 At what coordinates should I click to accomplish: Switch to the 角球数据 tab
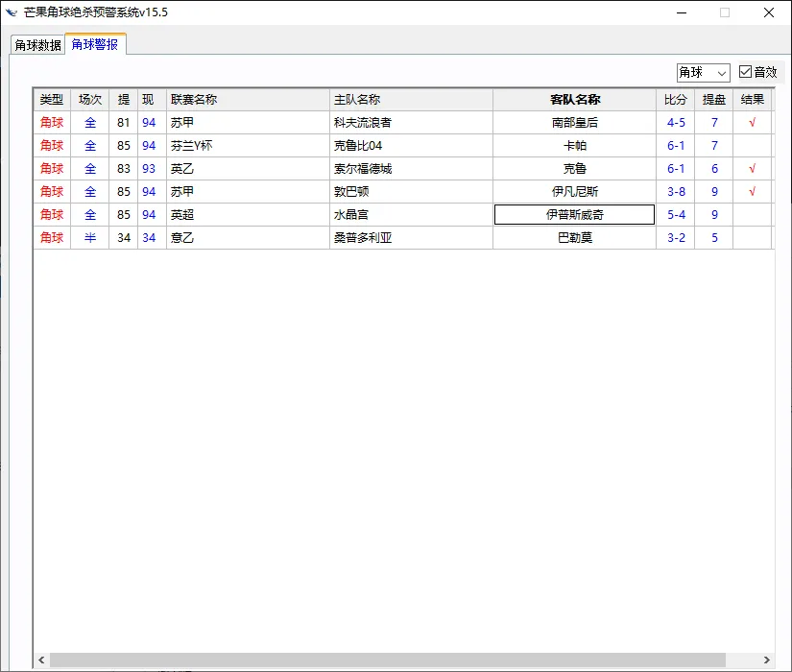37,45
